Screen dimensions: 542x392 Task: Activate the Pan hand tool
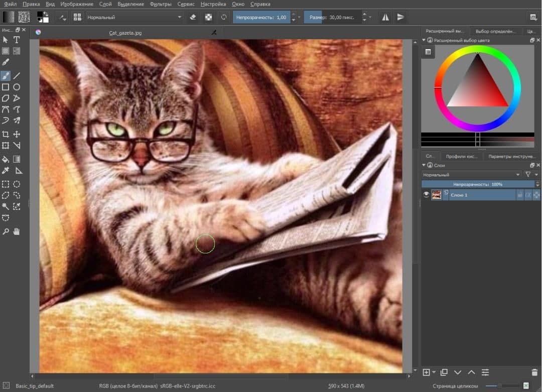coord(17,231)
